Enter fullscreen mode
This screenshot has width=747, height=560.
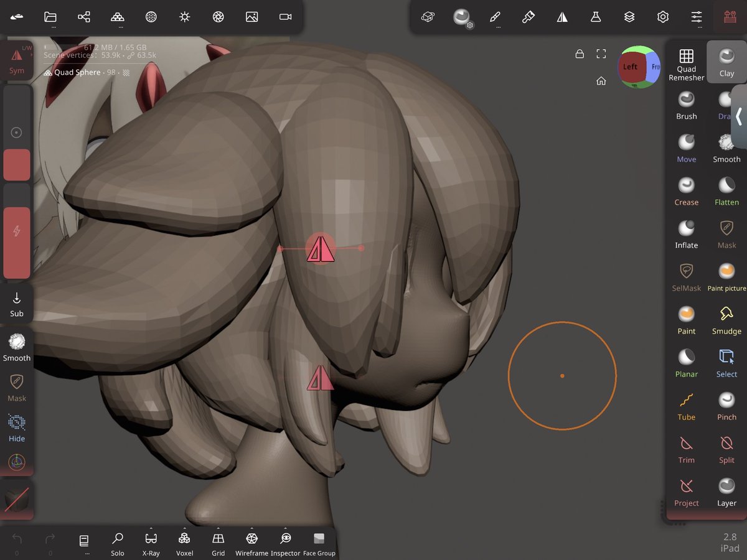coord(601,54)
